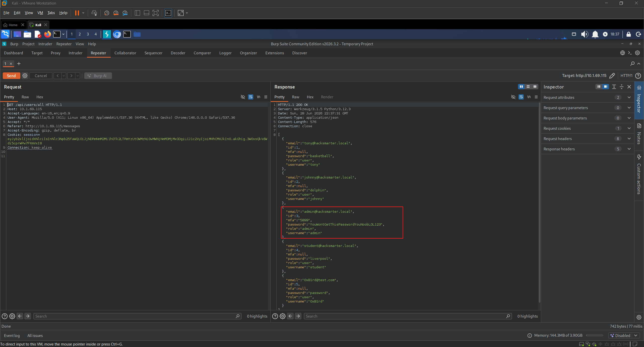Viewport: 644px width, 347px height.
Task: Open side panel settings gear at bottom
Action: click(x=639, y=317)
